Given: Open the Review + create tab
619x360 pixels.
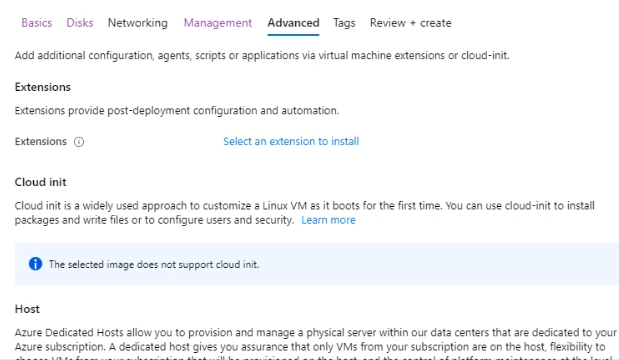Looking at the screenshot, I should point(411,23).
